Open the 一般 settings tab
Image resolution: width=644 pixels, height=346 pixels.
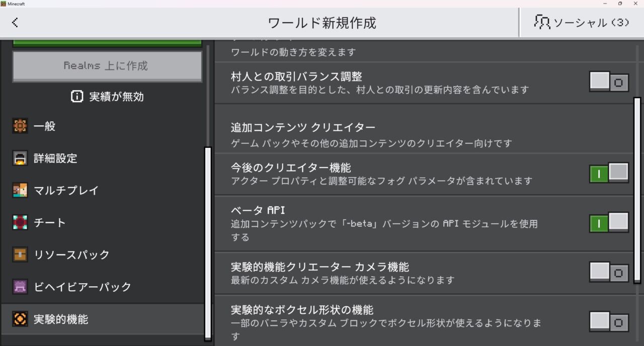tap(103, 126)
